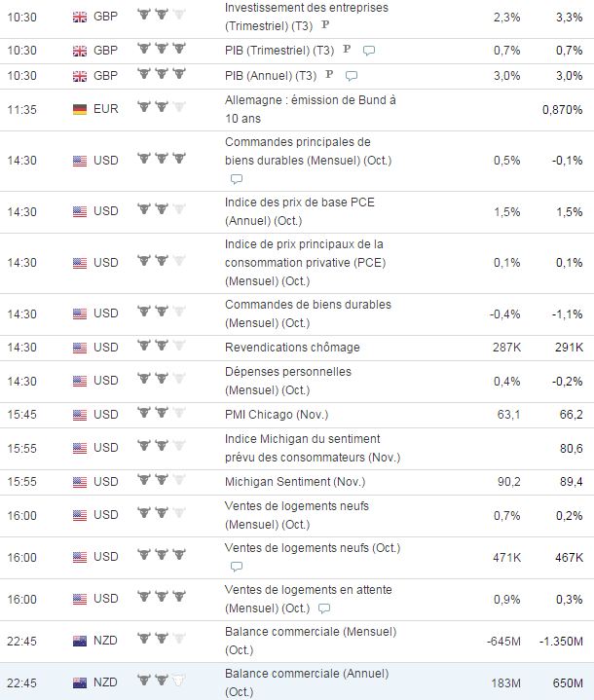Click the preliminary P icon next to PIB (Annuel)
The width and height of the screenshot is (594, 700).
(x=329, y=75)
